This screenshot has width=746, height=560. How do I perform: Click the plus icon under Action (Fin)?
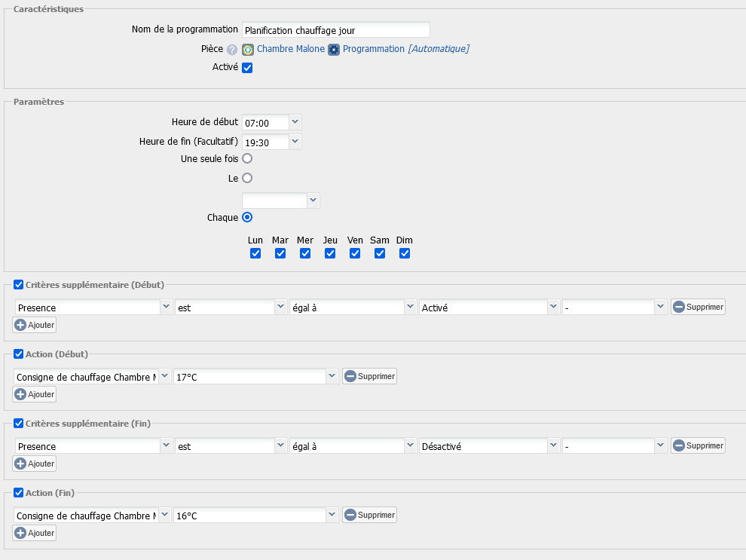click(x=20, y=533)
